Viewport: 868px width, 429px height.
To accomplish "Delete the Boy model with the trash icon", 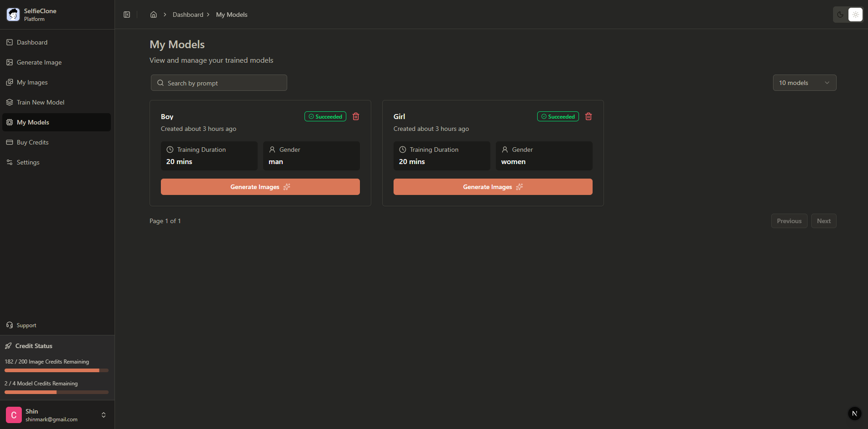I will tap(355, 116).
